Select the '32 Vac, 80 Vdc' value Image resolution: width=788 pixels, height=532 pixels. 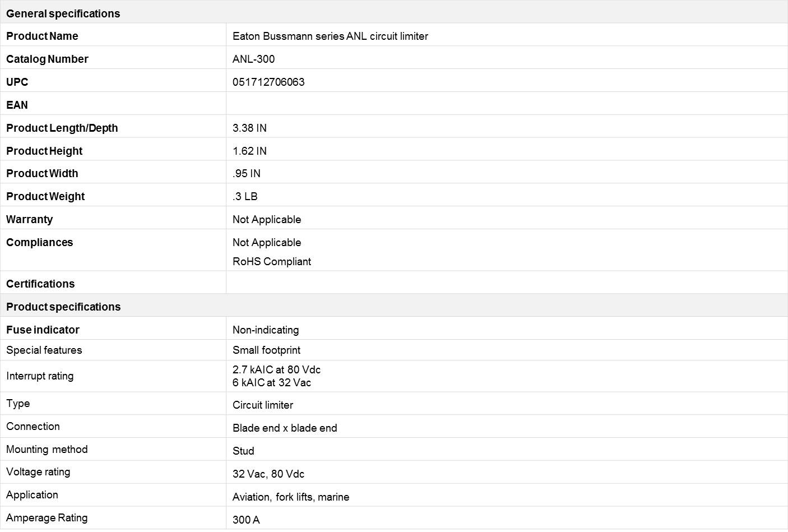pyautogui.click(x=268, y=474)
